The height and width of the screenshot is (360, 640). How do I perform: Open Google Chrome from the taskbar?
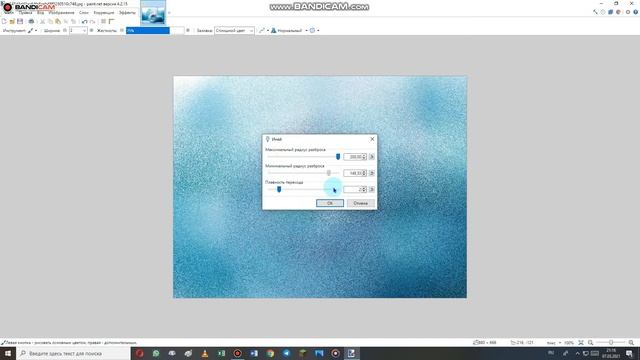tap(270, 353)
